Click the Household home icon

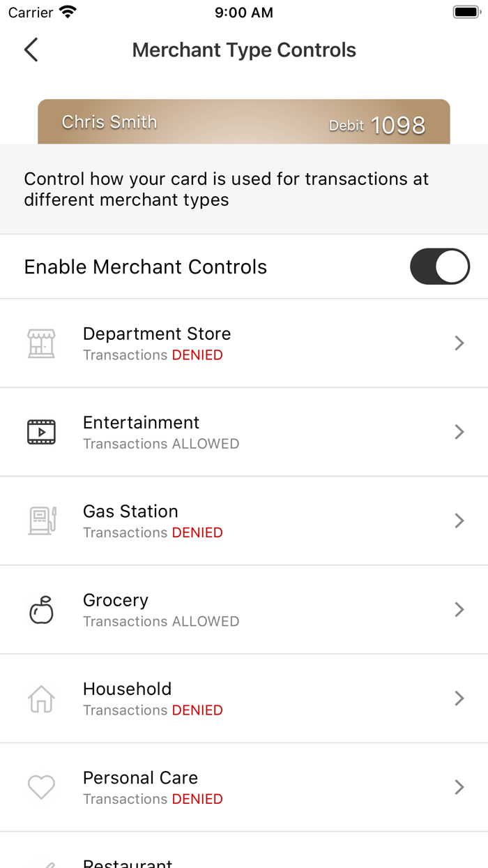41,698
